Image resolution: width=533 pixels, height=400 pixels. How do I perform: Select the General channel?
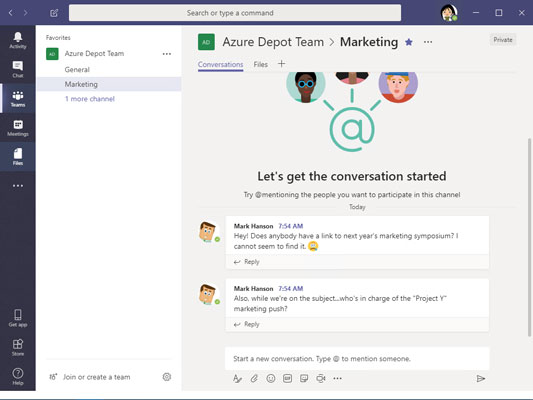[77, 70]
